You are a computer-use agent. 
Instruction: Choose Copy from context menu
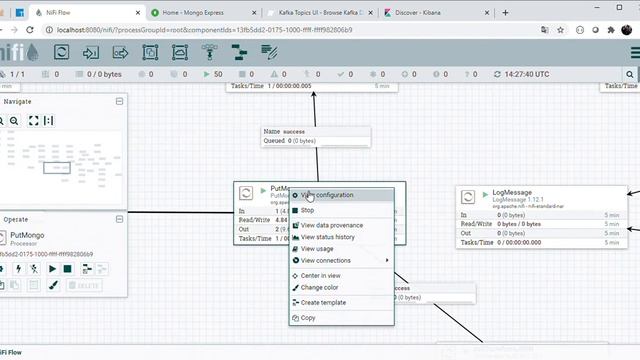click(342, 318)
